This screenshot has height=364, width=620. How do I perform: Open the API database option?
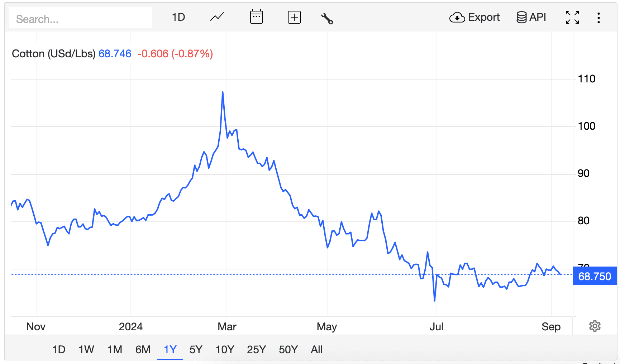click(531, 17)
